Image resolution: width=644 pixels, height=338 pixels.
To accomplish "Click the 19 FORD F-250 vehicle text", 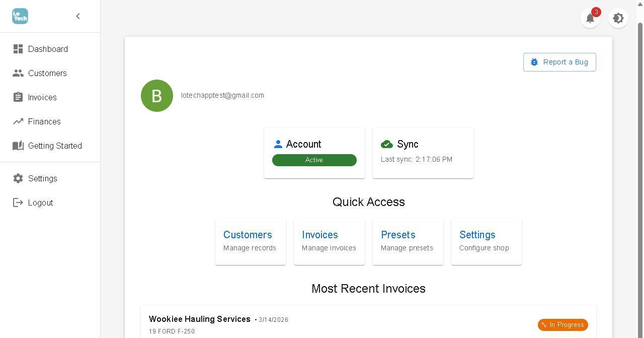I will pyautogui.click(x=172, y=331).
